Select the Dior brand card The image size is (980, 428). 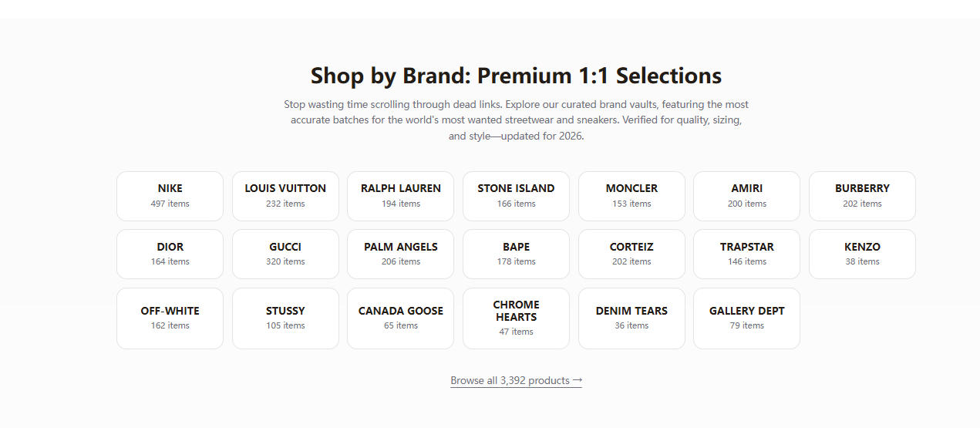[x=170, y=254]
